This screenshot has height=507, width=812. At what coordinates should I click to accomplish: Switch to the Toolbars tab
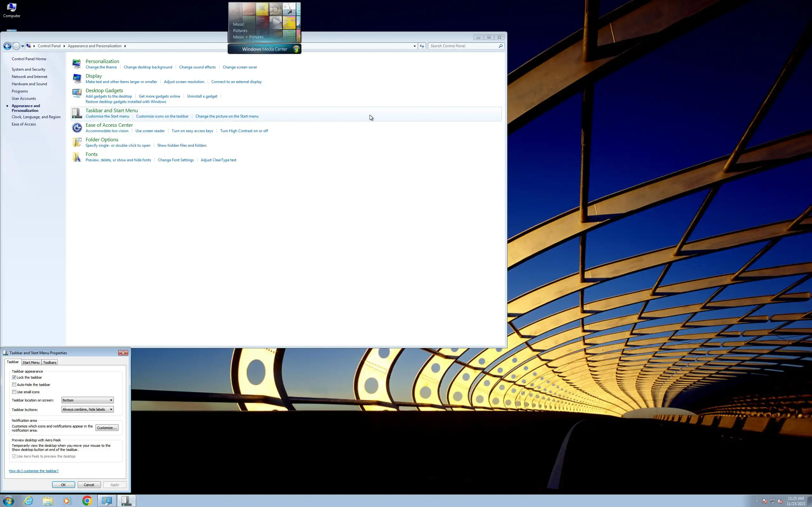click(x=50, y=363)
